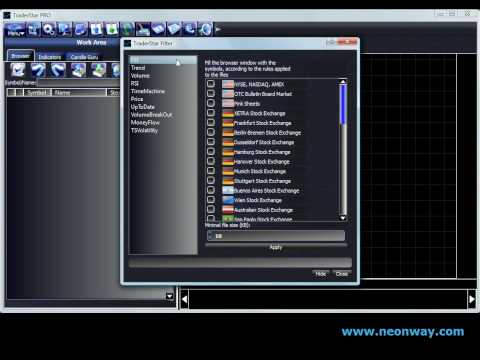The image size is (480, 360).
Task: Switch to the Browser tab
Action: click(21, 56)
